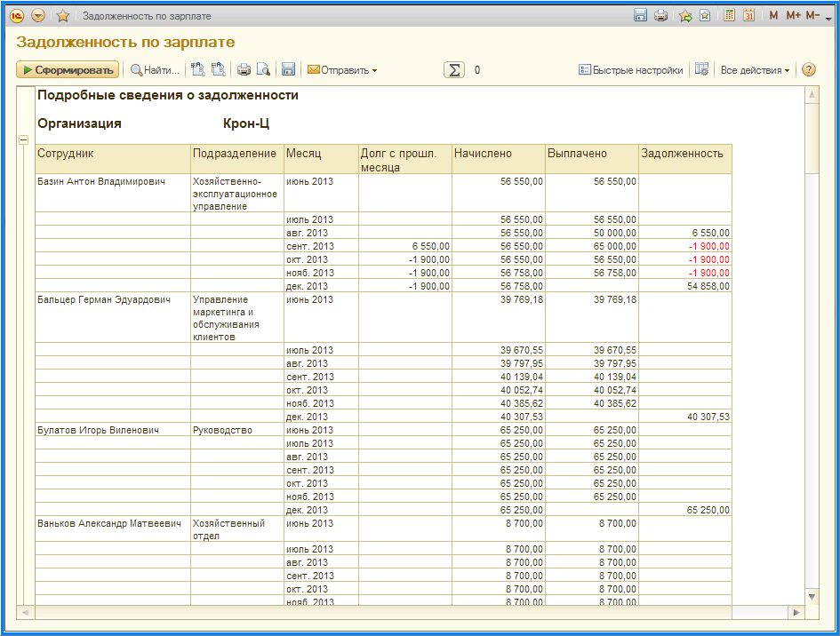The width and height of the screenshot is (840, 636).
Task: Open print preview with magnifier icon
Action: [x=263, y=70]
